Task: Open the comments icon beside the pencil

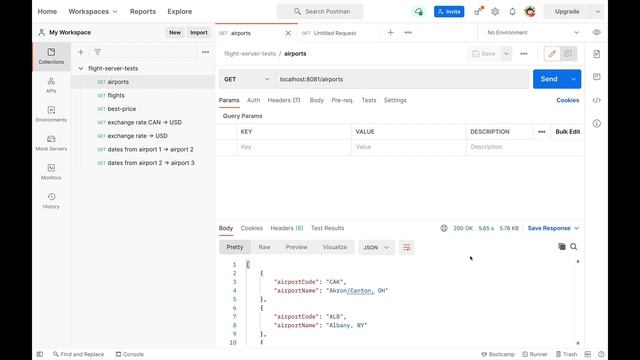Action: pyautogui.click(x=568, y=53)
